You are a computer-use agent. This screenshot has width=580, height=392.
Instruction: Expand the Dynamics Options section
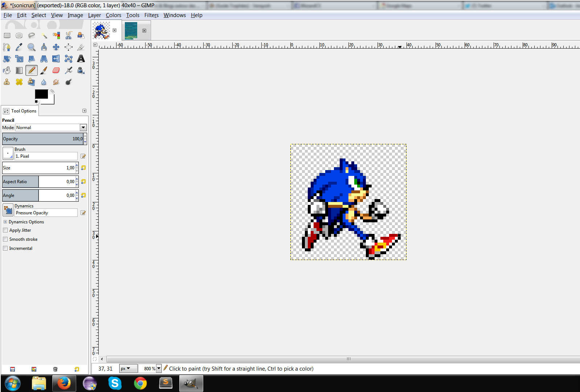tap(5, 222)
